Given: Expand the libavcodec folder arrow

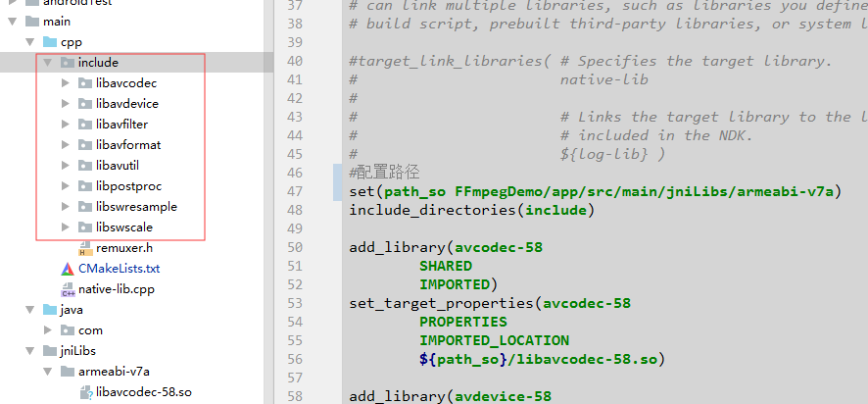Looking at the screenshot, I should pos(66,83).
